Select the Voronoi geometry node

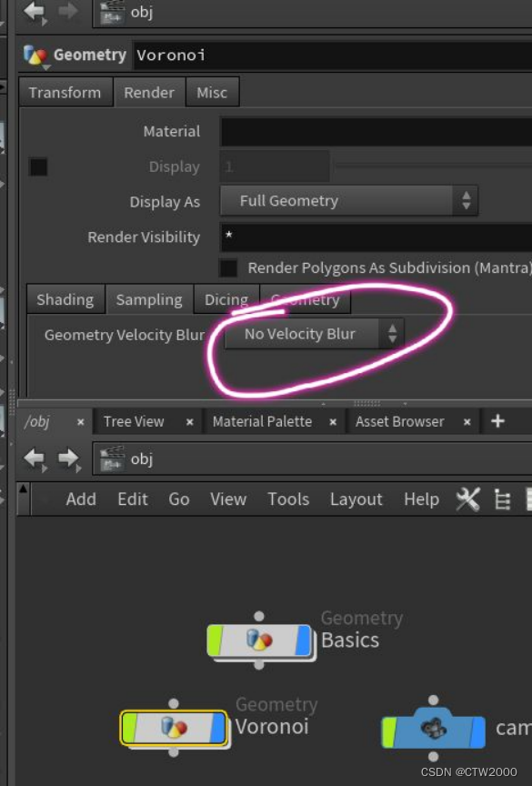click(x=174, y=728)
